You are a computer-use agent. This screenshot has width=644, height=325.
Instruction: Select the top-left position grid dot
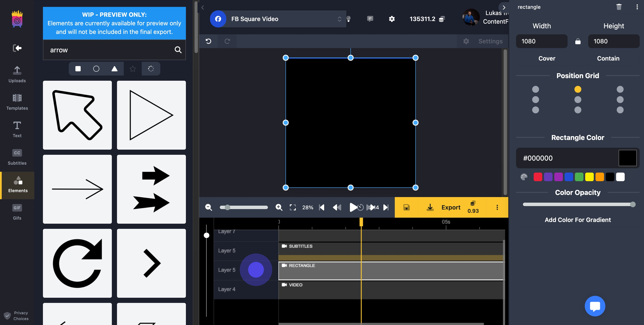pyautogui.click(x=535, y=89)
